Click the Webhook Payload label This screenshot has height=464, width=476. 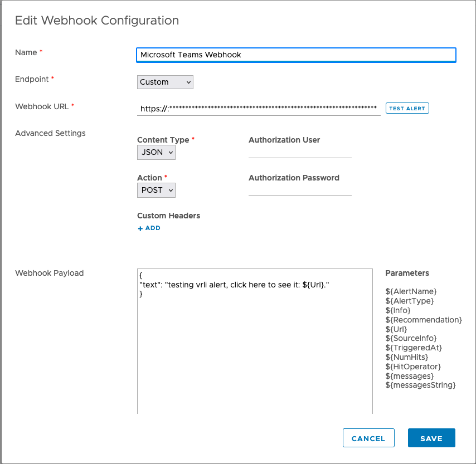point(50,273)
